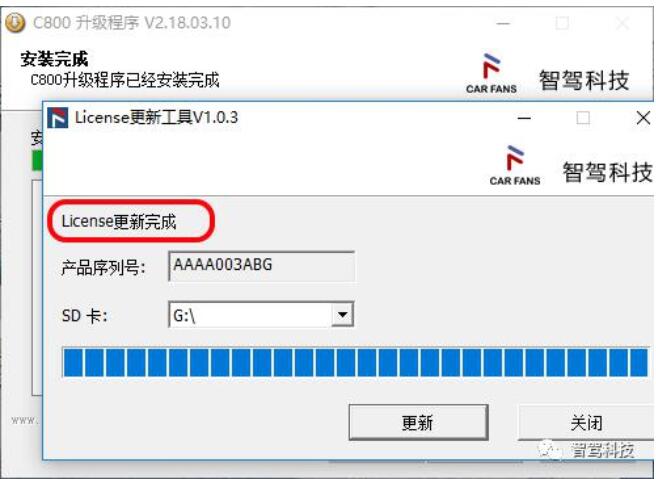The image size is (656, 479).
Task: Click the CAR FANS logo in installer header
Action: pos(492,74)
